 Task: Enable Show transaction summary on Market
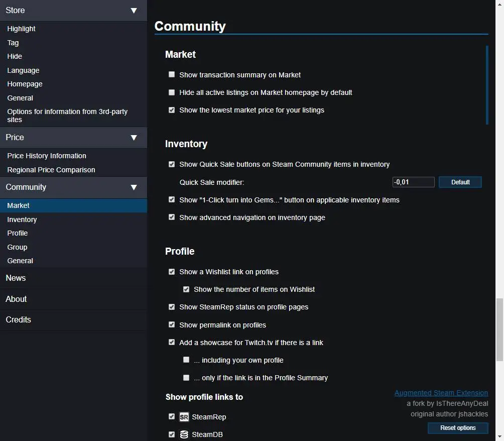pyautogui.click(x=172, y=75)
